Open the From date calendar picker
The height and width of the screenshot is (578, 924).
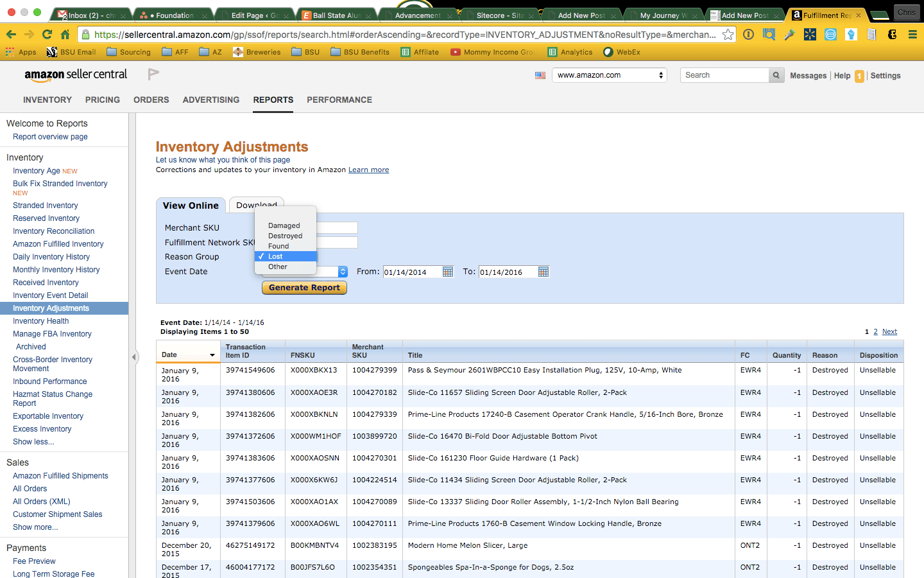pyautogui.click(x=448, y=272)
